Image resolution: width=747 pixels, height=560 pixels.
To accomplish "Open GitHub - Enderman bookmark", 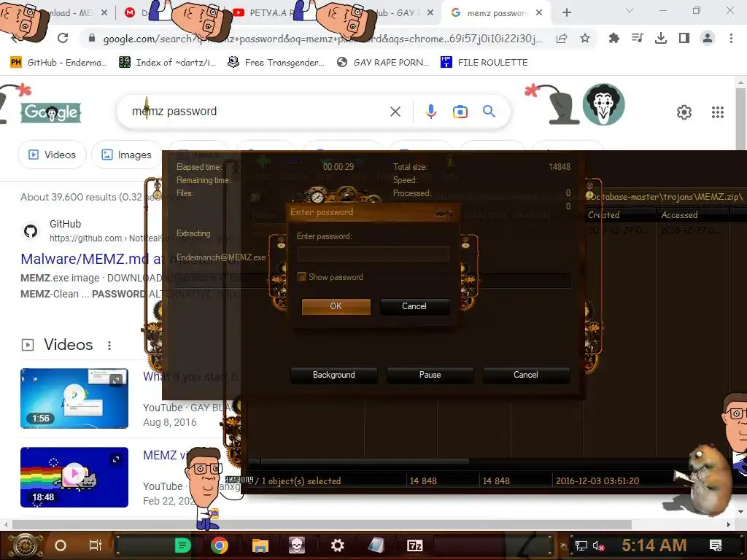I will 58,63.
